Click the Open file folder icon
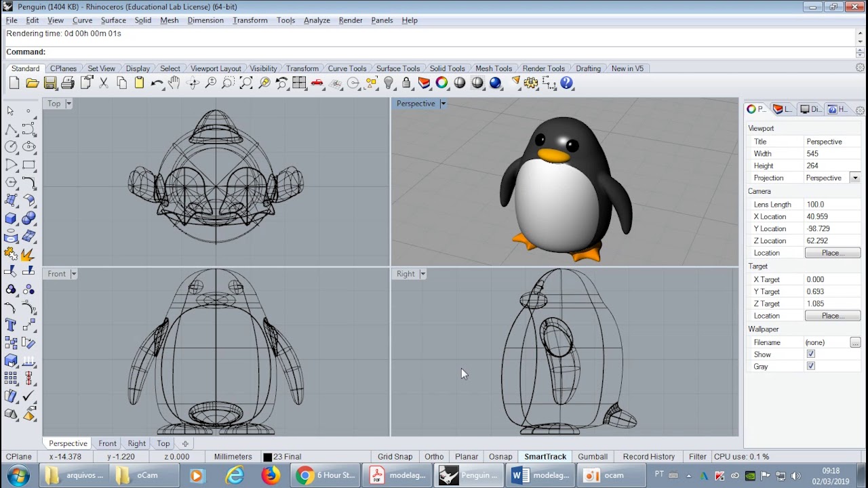The image size is (868, 488). 32,83
